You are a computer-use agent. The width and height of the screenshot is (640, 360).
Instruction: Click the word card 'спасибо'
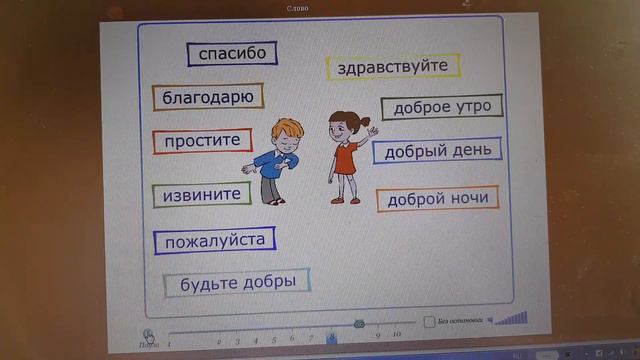click(x=232, y=53)
